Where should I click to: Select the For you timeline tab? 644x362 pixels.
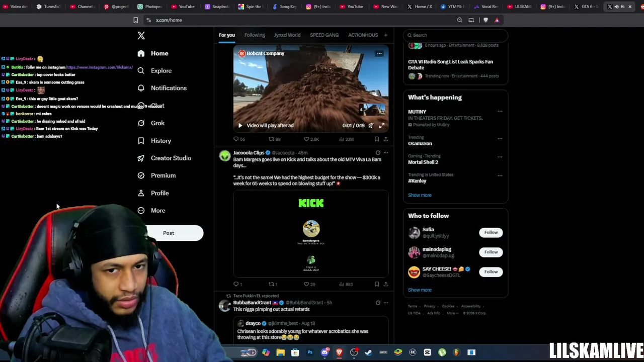(x=227, y=35)
